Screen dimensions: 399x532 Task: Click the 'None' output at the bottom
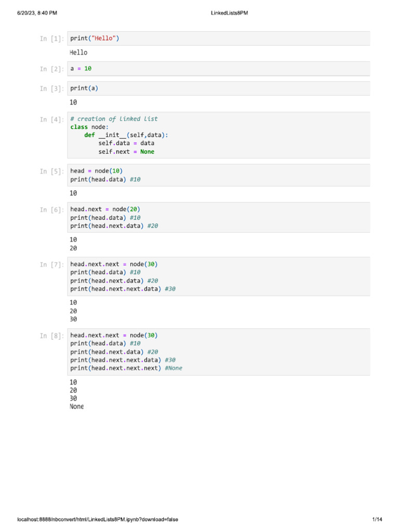coord(76,407)
